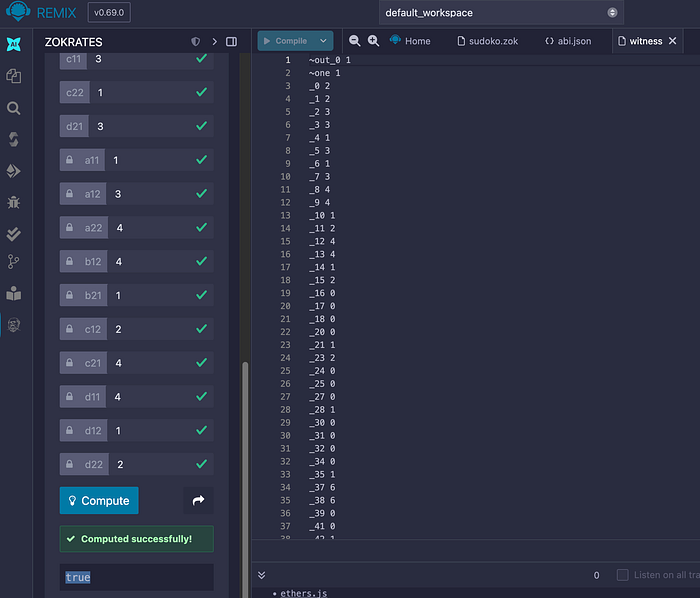Select the witness tab
The width and height of the screenshot is (700, 598).
click(646, 41)
